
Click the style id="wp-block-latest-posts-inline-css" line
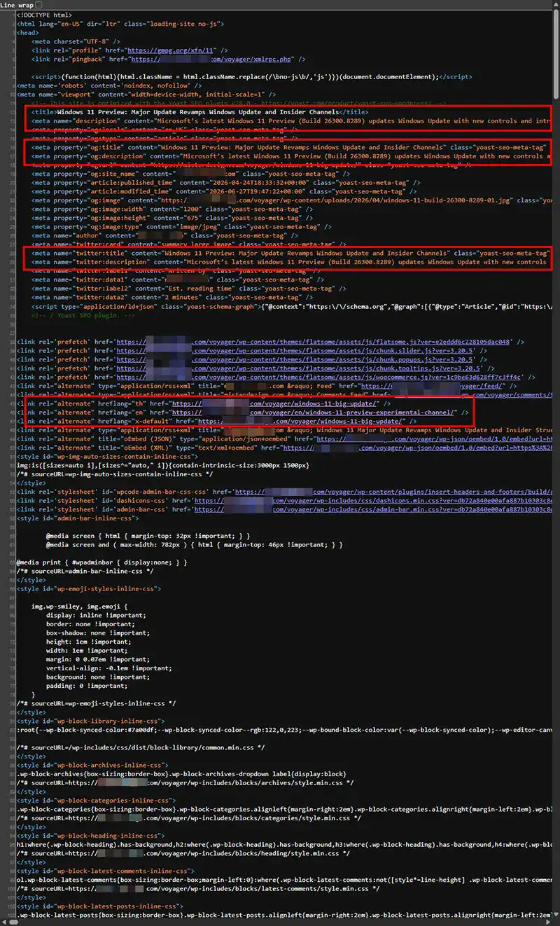coord(99,906)
